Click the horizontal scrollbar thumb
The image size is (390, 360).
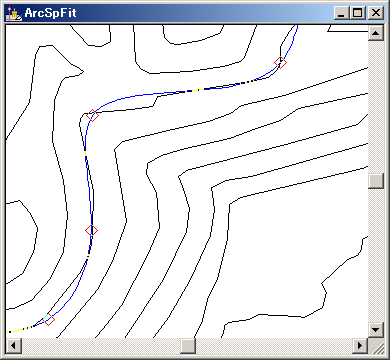click(x=188, y=346)
